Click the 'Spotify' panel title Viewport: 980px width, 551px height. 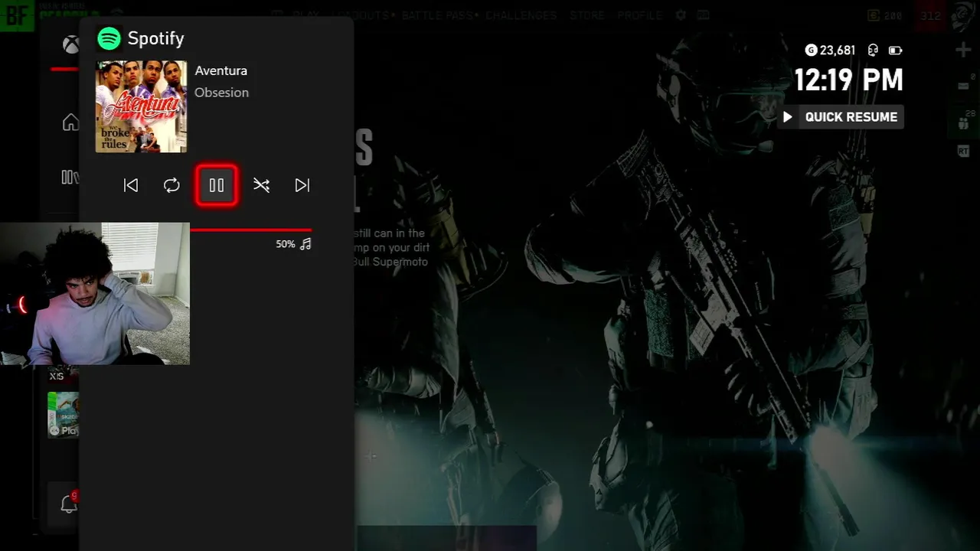(x=156, y=38)
